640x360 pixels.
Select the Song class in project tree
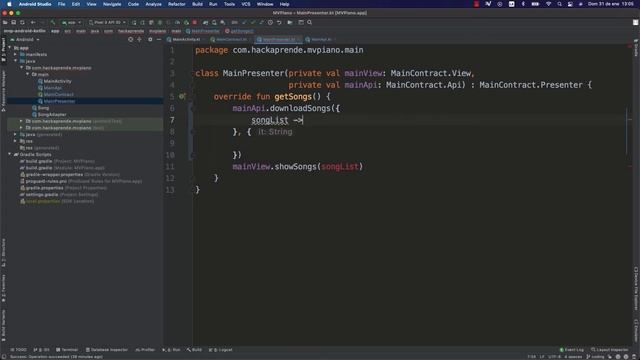40,108
